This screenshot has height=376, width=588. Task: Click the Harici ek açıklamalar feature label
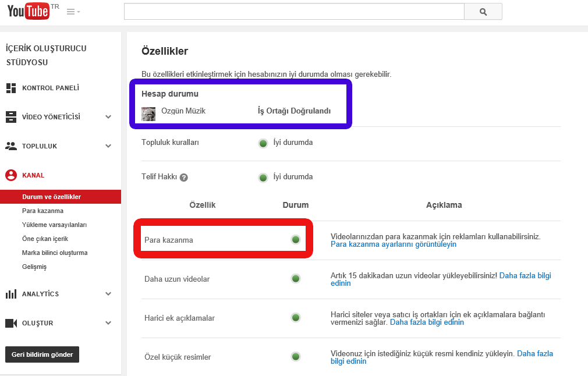pos(180,318)
